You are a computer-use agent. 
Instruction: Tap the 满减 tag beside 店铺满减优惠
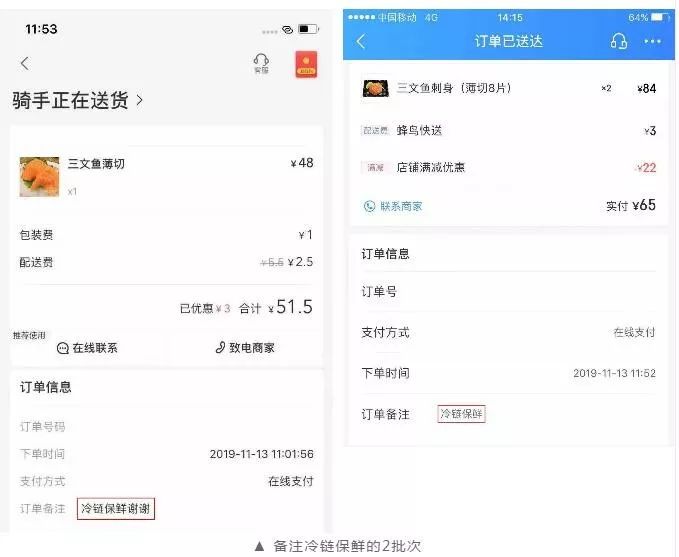[375, 167]
